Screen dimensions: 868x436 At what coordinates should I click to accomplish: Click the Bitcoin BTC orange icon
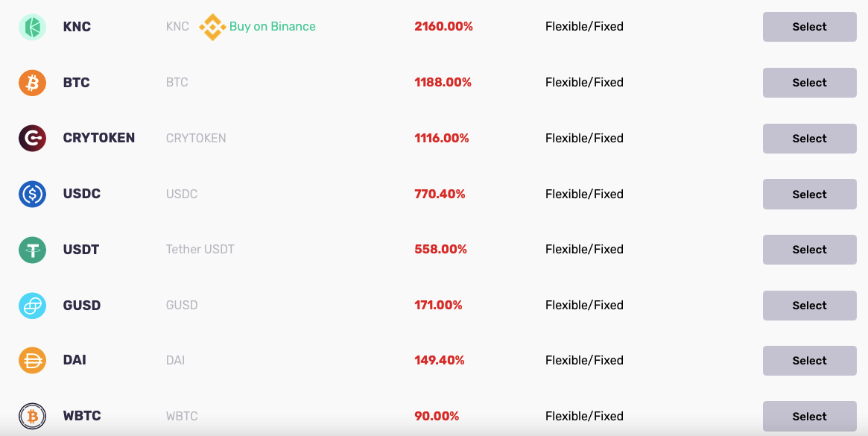coord(32,83)
